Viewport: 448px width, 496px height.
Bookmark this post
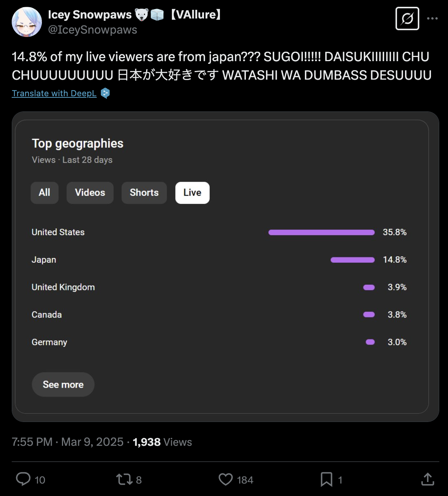pyautogui.click(x=326, y=479)
